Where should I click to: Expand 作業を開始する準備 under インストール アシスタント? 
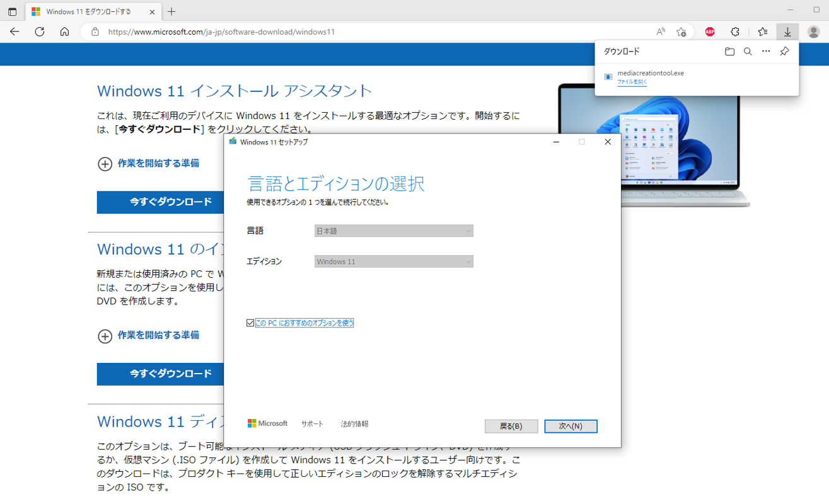pos(149,163)
